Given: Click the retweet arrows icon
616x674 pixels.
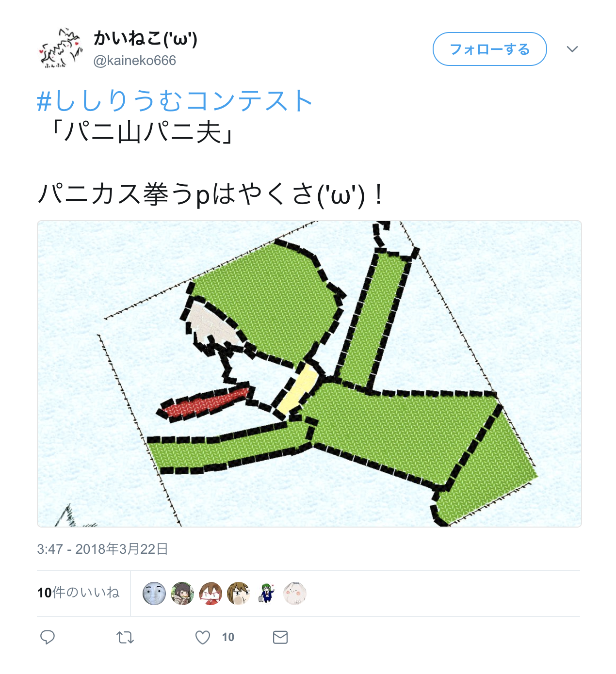Looking at the screenshot, I should tap(125, 637).
